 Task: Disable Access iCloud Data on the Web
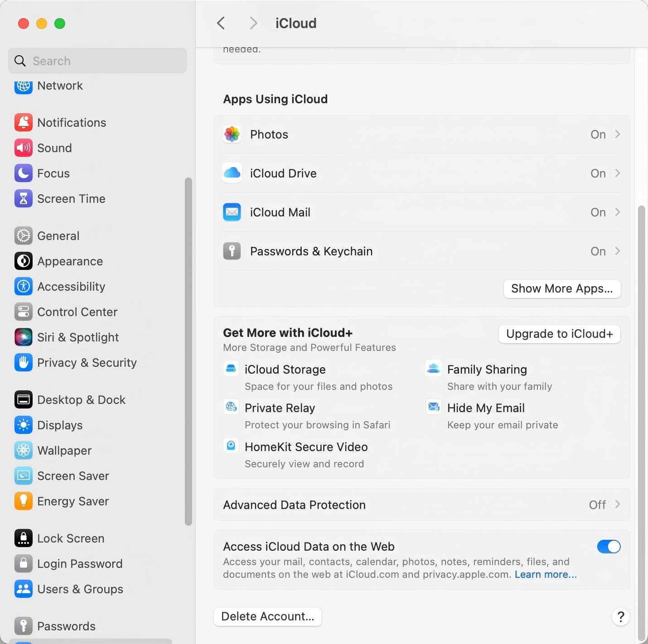[609, 547]
